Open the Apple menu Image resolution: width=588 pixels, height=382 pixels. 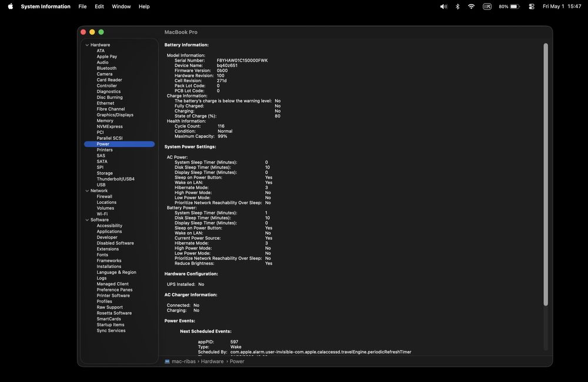pyautogui.click(x=11, y=6)
